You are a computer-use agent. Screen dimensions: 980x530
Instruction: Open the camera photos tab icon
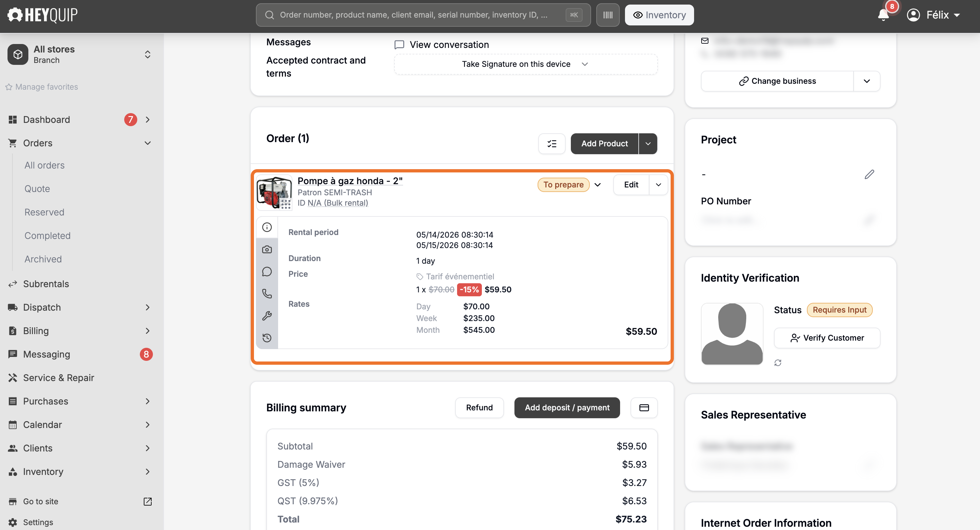coord(267,250)
